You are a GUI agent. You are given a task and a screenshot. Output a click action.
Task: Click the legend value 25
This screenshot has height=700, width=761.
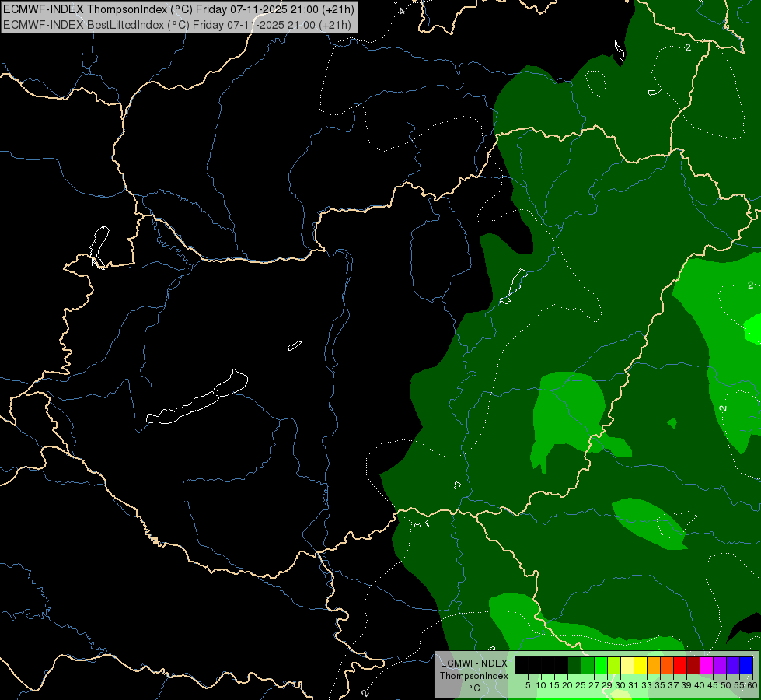pyautogui.click(x=581, y=685)
